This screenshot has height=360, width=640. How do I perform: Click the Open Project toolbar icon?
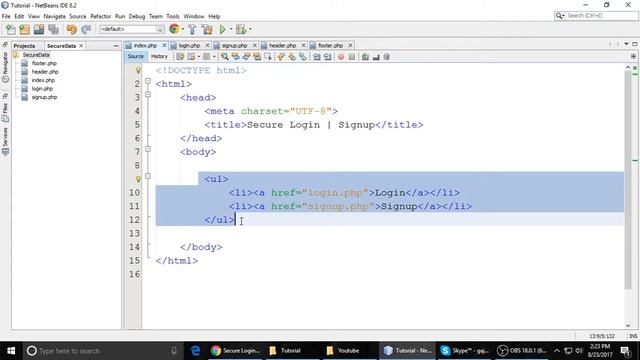point(39,29)
